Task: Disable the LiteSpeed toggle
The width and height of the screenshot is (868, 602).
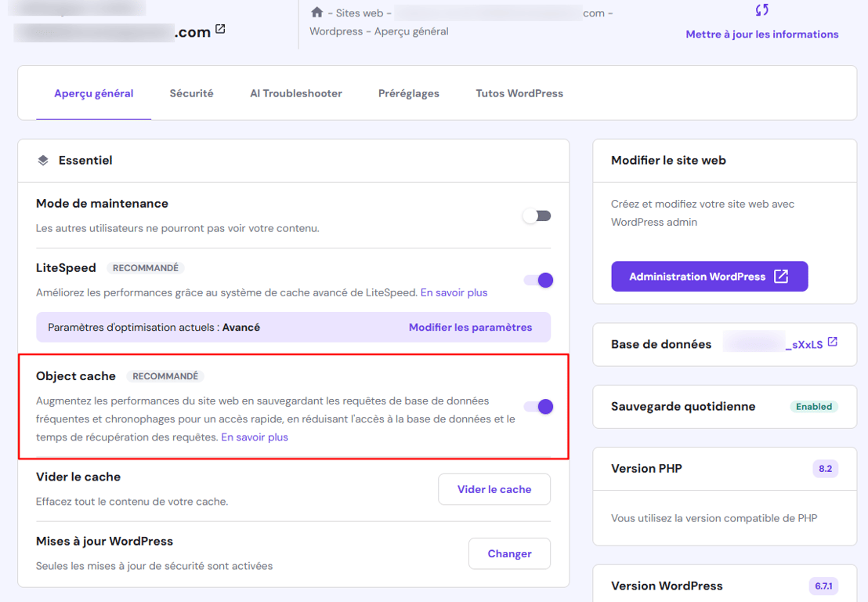Action: point(537,280)
